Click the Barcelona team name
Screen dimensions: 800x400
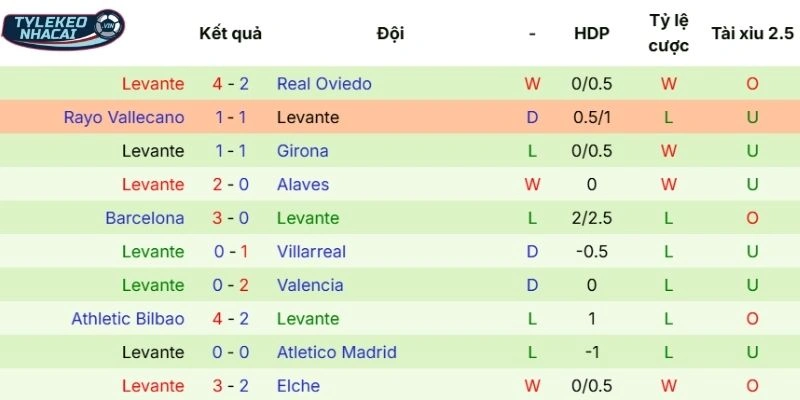point(145,218)
